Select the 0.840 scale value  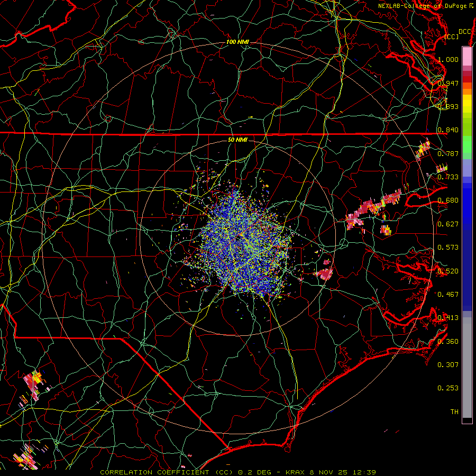[448, 130]
